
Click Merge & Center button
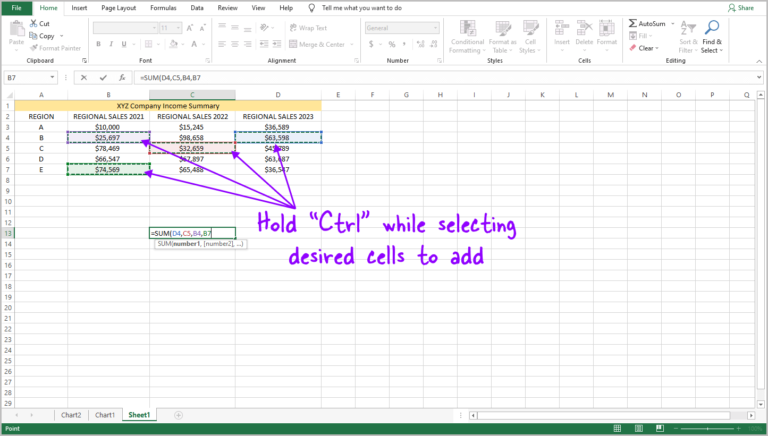click(317, 44)
